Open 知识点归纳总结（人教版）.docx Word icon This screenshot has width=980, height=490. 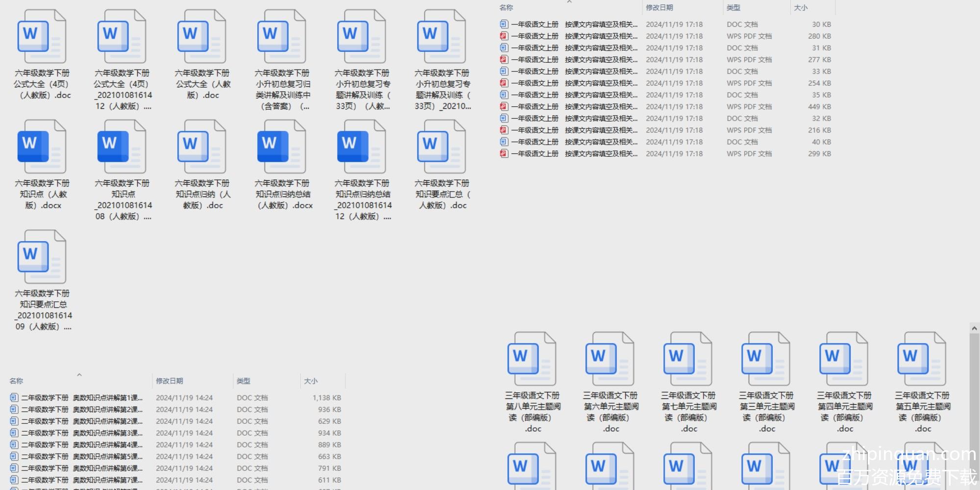pos(281,147)
